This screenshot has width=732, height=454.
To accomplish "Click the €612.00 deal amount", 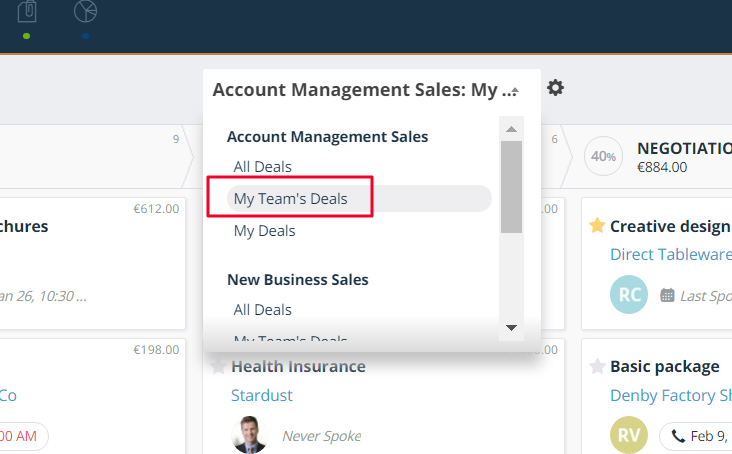I will [156, 209].
